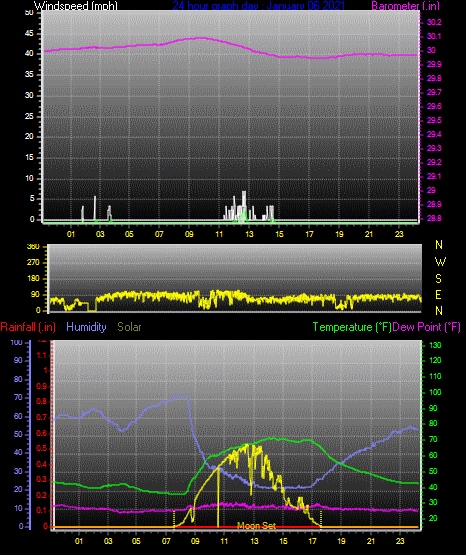Screen dimensions: 466x555
Task: Click the 'S' wind direction label
Action: (438, 279)
